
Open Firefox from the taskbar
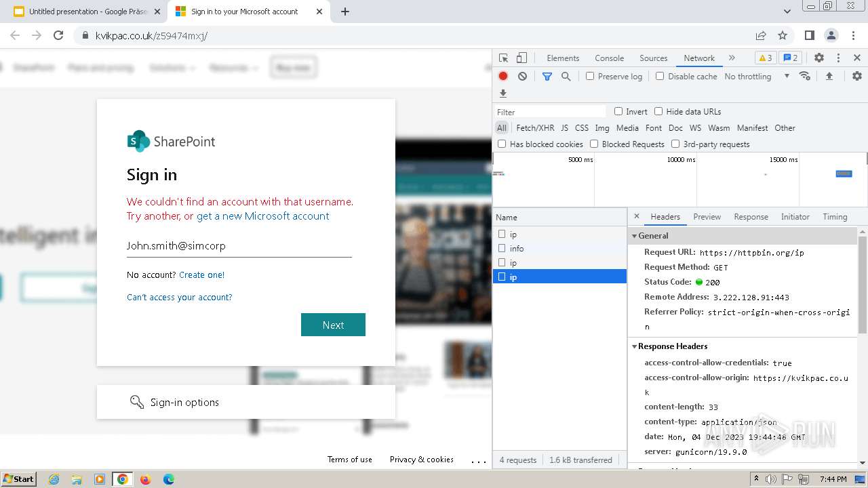coord(145,479)
